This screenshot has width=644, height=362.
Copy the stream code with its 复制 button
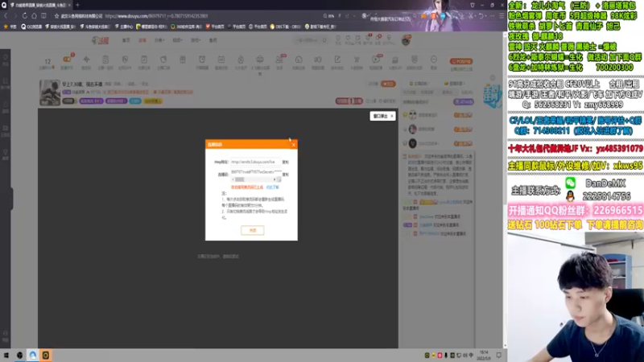pyautogui.click(x=286, y=175)
